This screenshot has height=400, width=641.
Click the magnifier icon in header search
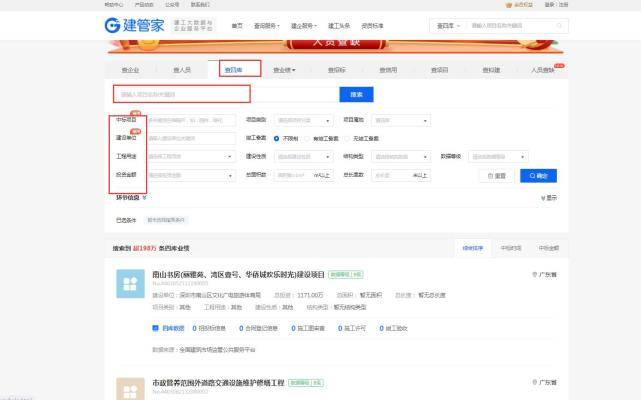[x=559, y=25]
